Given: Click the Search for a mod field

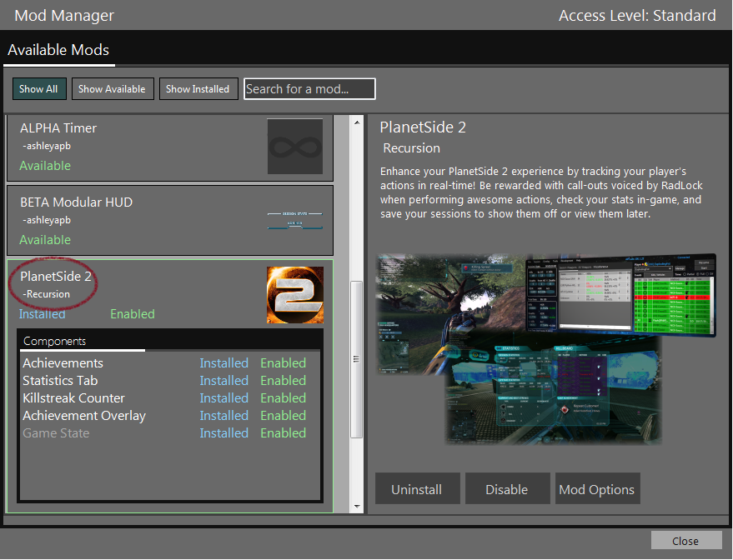Looking at the screenshot, I should pos(309,89).
